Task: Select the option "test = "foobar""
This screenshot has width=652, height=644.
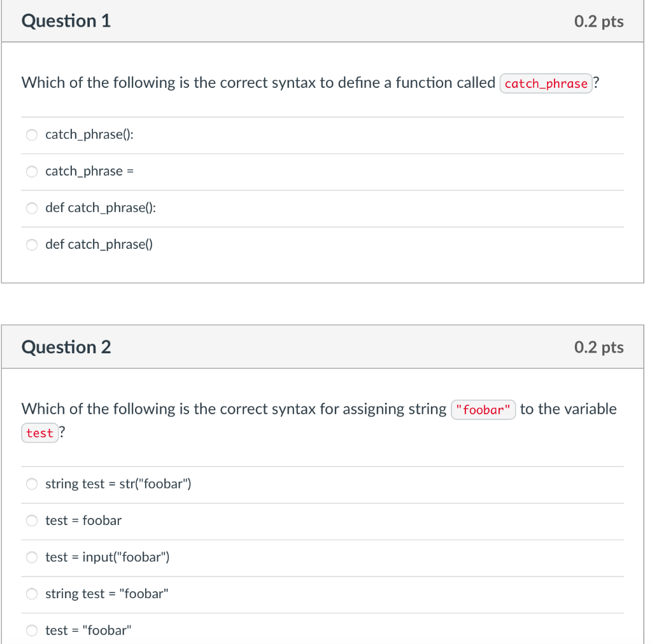Action: 32,630
